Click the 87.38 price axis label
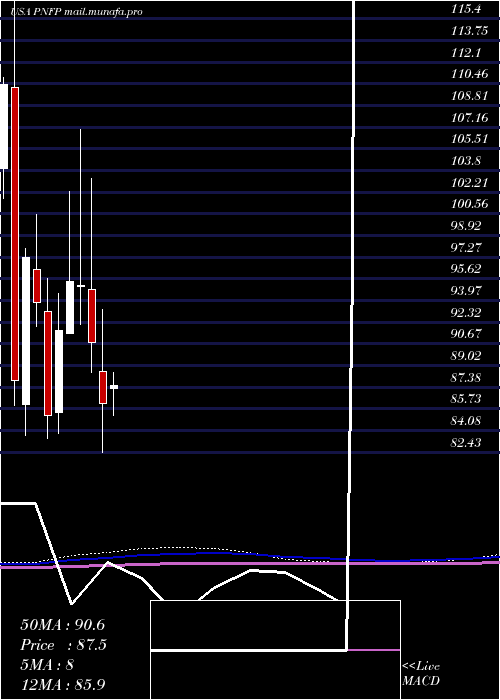The width and height of the screenshot is (500, 700). tap(466, 378)
